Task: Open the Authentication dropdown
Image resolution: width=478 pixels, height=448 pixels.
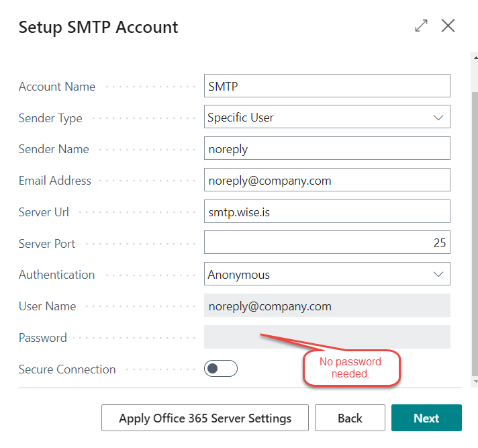Action: click(x=327, y=274)
